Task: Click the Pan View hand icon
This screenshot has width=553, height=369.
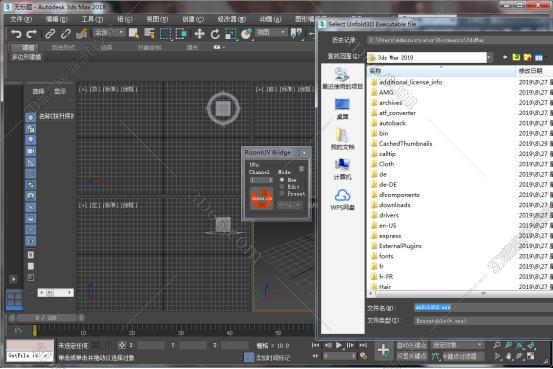Action: [508, 356]
